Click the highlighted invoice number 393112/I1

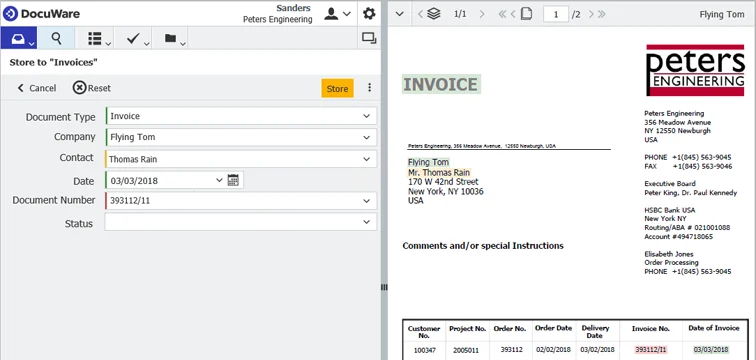tap(651, 349)
